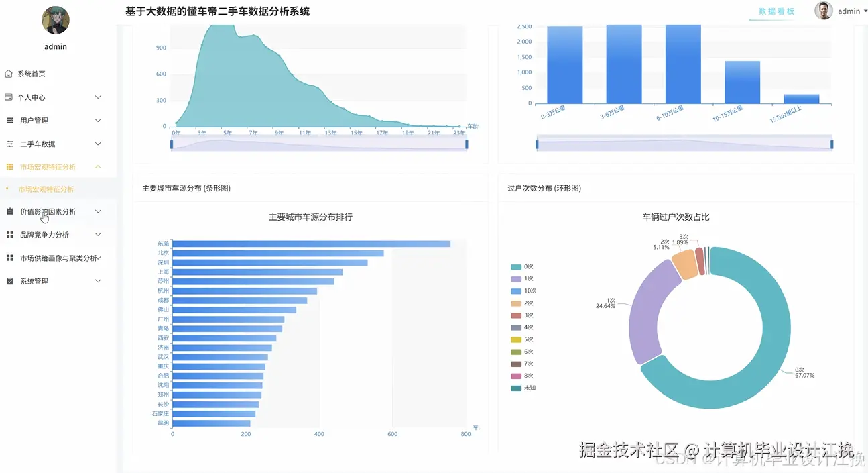868x473 pixels.
Task: Toggle the 未知 legend entry
Action: click(x=523, y=388)
